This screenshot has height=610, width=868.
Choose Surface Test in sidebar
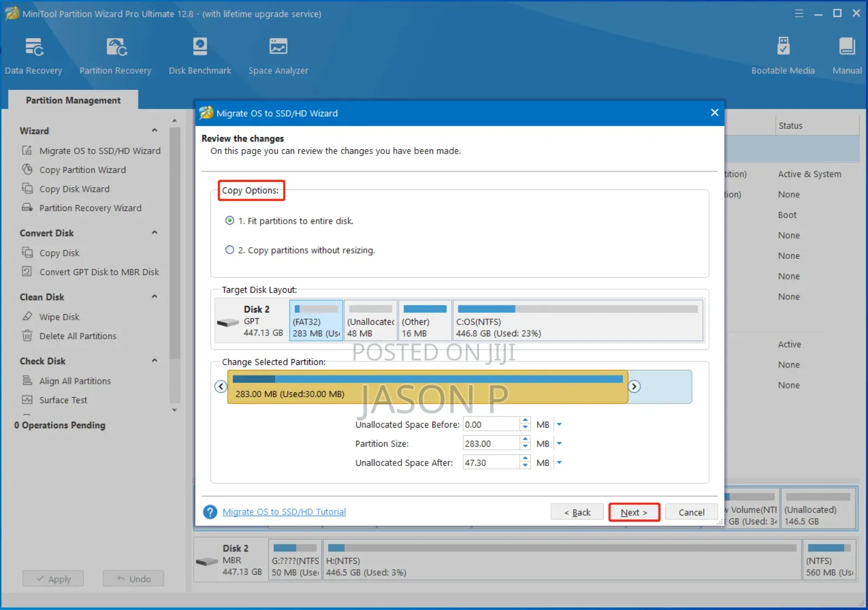click(x=63, y=400)
